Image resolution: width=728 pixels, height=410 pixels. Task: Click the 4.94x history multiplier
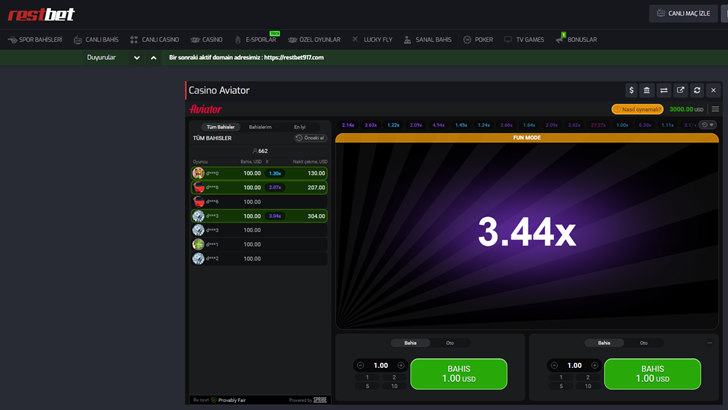[x=439, y=125]
